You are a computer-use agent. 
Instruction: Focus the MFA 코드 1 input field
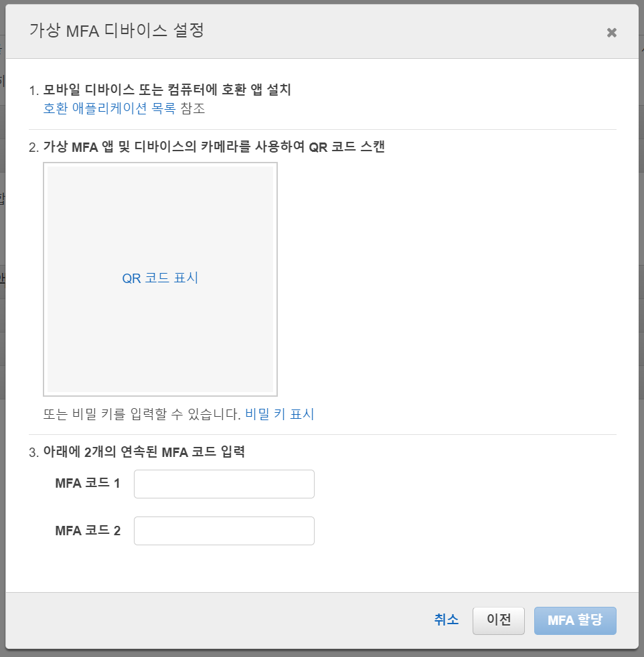pyautogui.click(x=224, y=484)
